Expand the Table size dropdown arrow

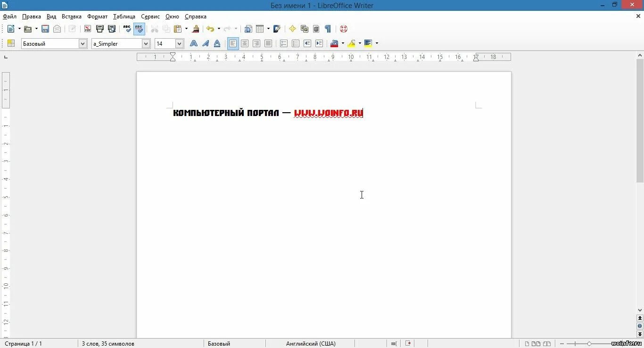[x=268, y=29]
